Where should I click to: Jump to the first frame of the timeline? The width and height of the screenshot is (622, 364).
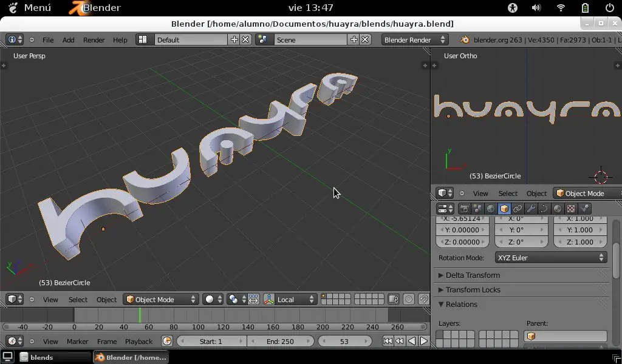click(x=388, y=341)
